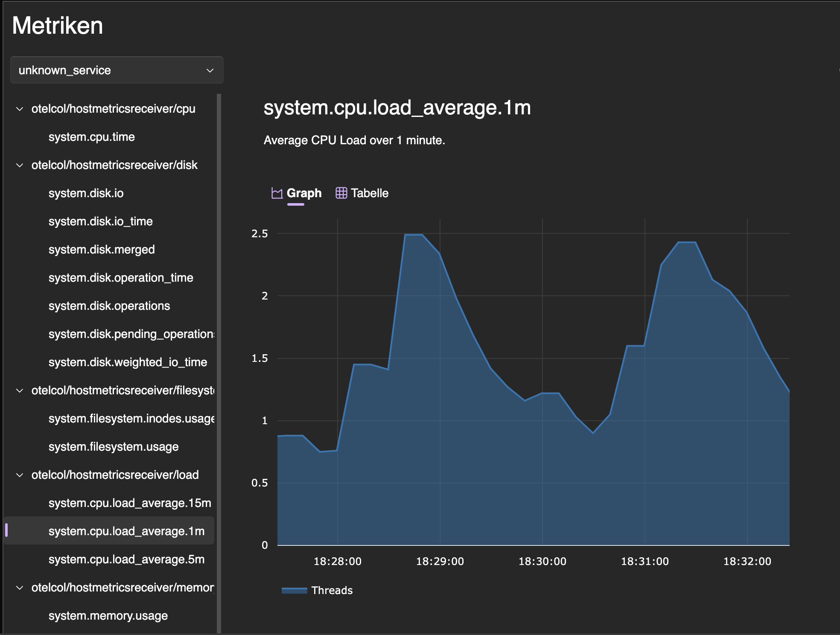Click the Threads legend color swatch
The height and width of the screenshot is (635, 840).
[294, 590]
